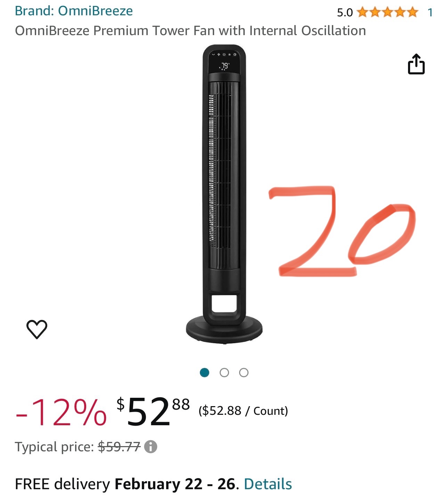Open the Brand: OmniBreeze link
Image resolution: width=448 pixels, height=500 pixels.
(x=74, y=11)
